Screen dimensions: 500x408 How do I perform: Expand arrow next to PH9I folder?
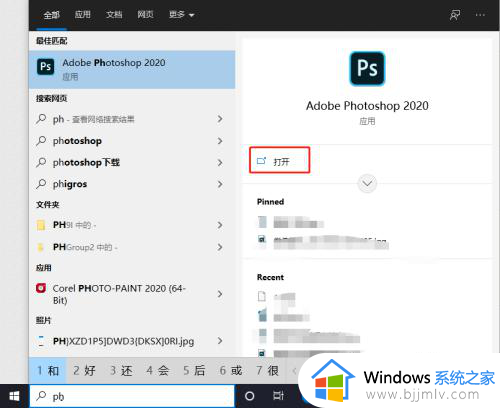click(x=220, y=225)
